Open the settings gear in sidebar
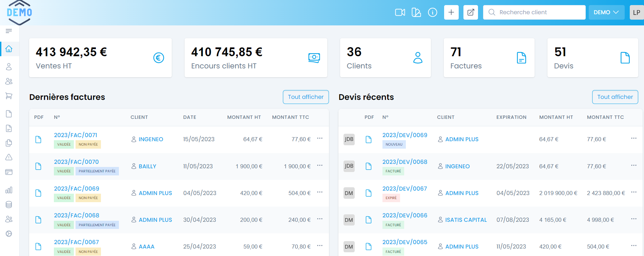Viewport: 644px width, 256px height. pos(9,234)
